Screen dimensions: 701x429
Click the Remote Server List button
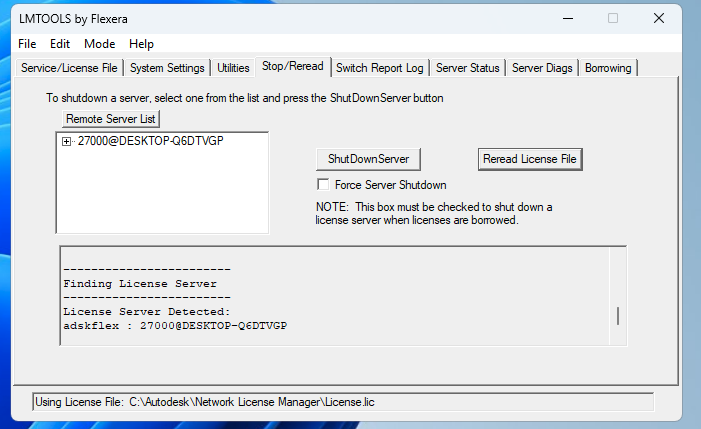tap(110, 119)
